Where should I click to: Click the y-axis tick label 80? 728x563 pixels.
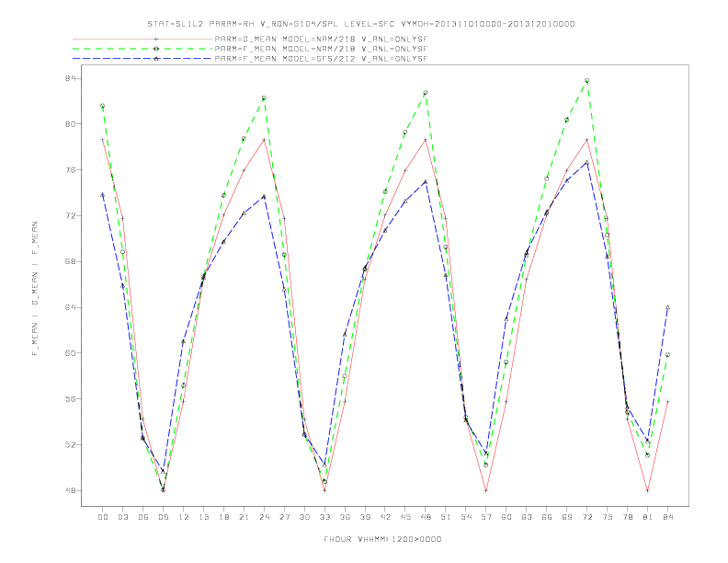pyautogui.click(x=70, y=124)
